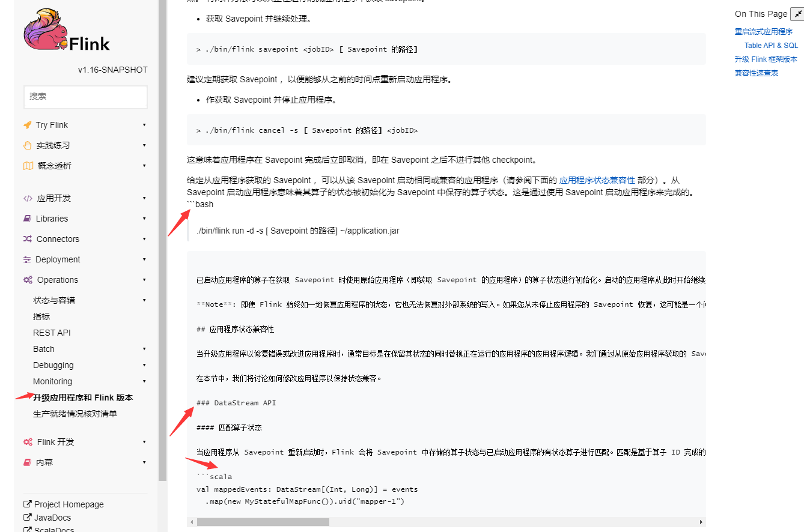Expand the Batch submenu arrow
Image resolution: width=804 pixels, height=532 pixels.
click(x=144, y=349)
